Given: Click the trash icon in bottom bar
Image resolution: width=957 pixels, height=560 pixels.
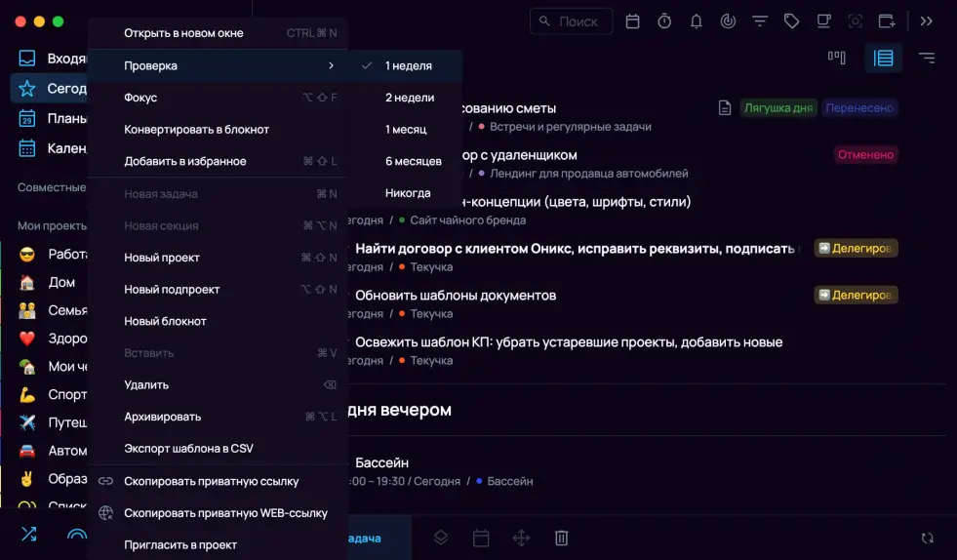Looking at the screenshot, I should pyautogui.click(x=562, y=538).
